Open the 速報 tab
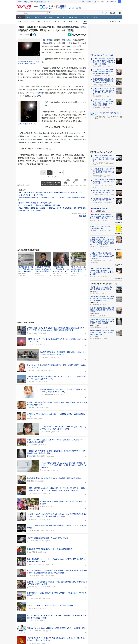Viewport: 138px width, 644px height. point(28,17)
